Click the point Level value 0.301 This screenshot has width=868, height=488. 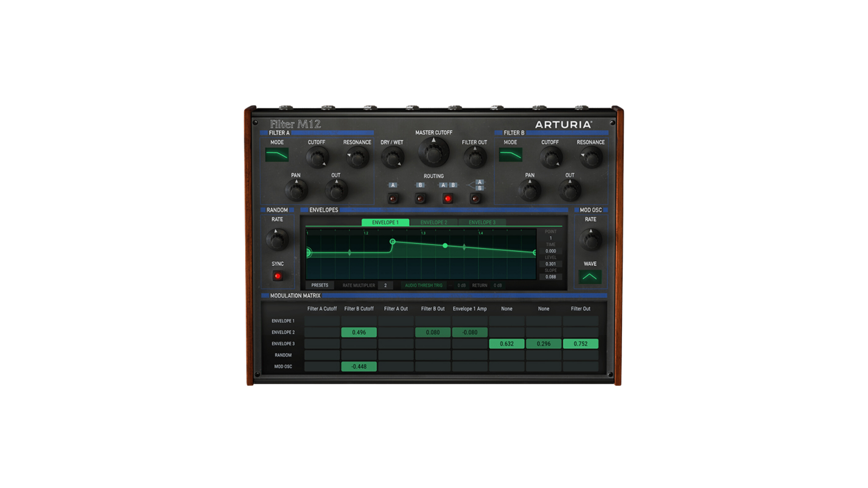[551, 264]
